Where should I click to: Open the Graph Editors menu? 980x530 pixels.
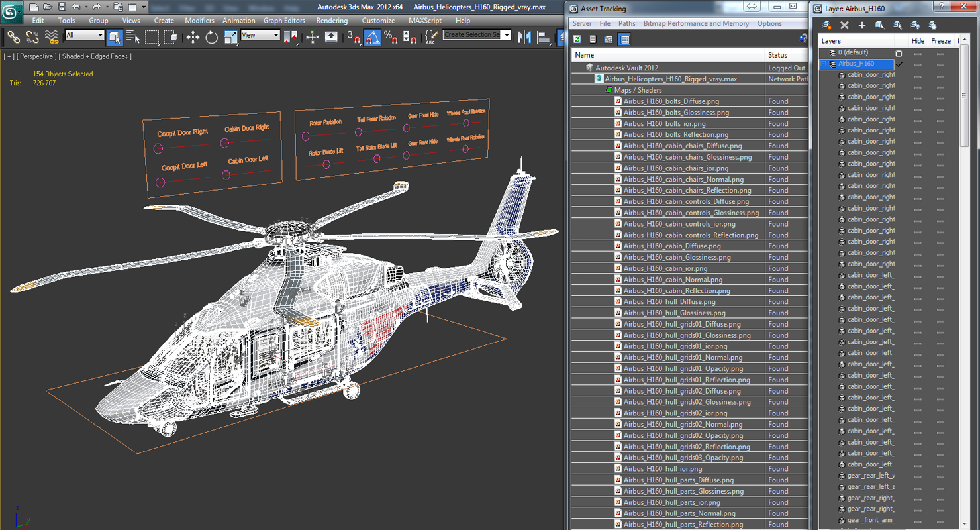tap(284, 21)
